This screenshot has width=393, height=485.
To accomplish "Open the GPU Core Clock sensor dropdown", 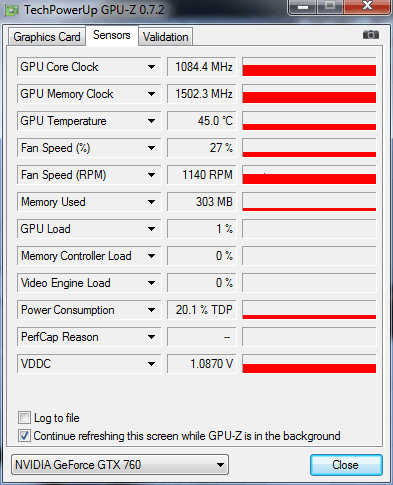I will tap(151, 67).
